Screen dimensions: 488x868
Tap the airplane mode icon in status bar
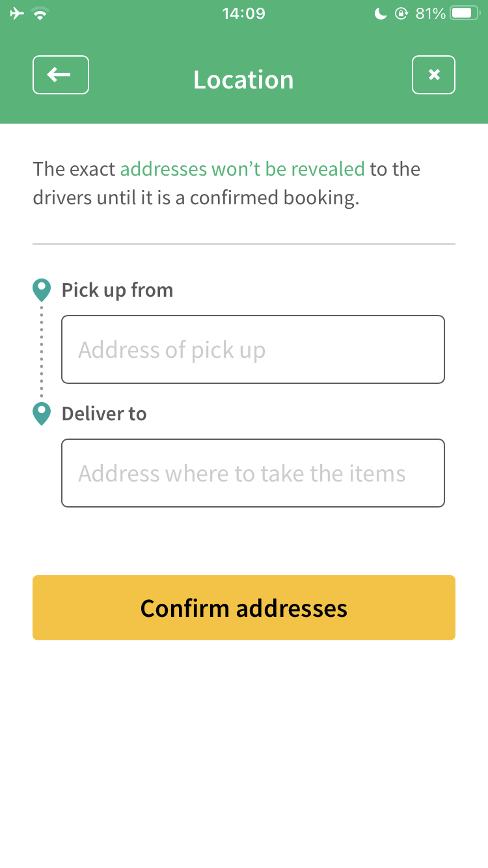pyautogui.click(x=17, y=14)
